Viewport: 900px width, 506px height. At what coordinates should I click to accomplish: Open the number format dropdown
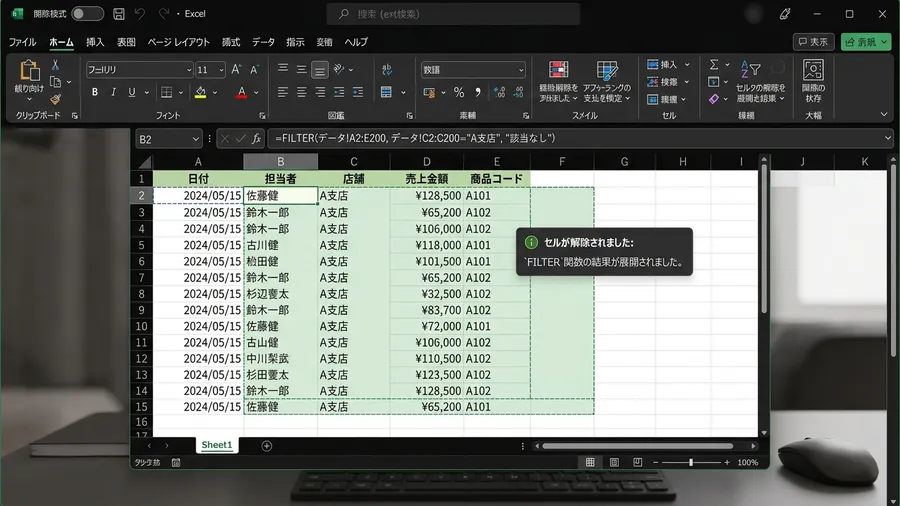point(521,70)
